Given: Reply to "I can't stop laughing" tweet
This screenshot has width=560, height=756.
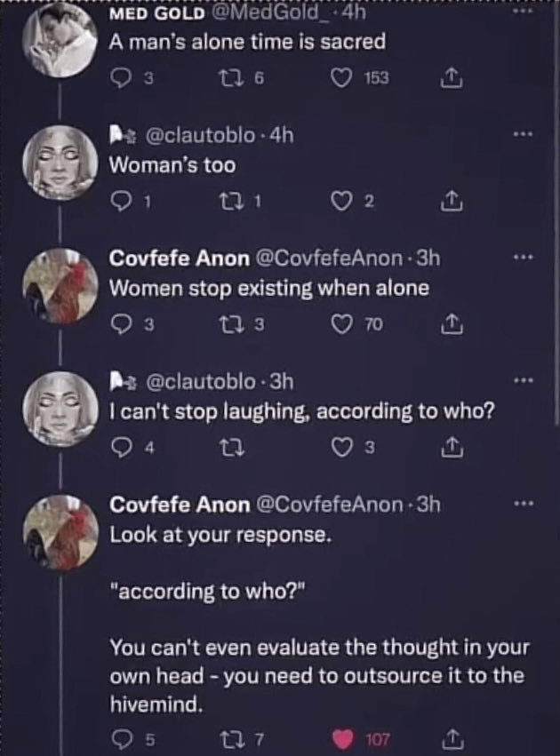Looking at the screenshot, I should point(120,449).
